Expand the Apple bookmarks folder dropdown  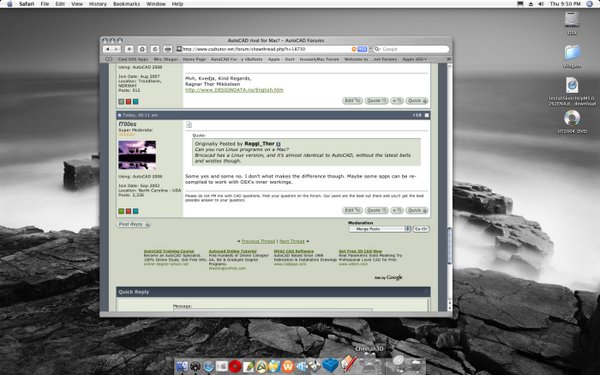414,59
